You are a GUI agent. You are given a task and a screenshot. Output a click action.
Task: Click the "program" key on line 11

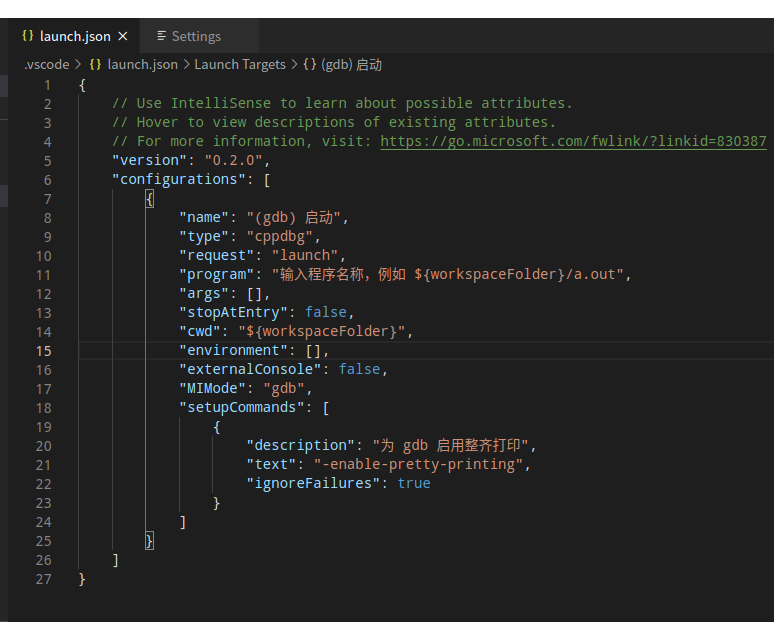pyautogui.click(x=217, y=274)
